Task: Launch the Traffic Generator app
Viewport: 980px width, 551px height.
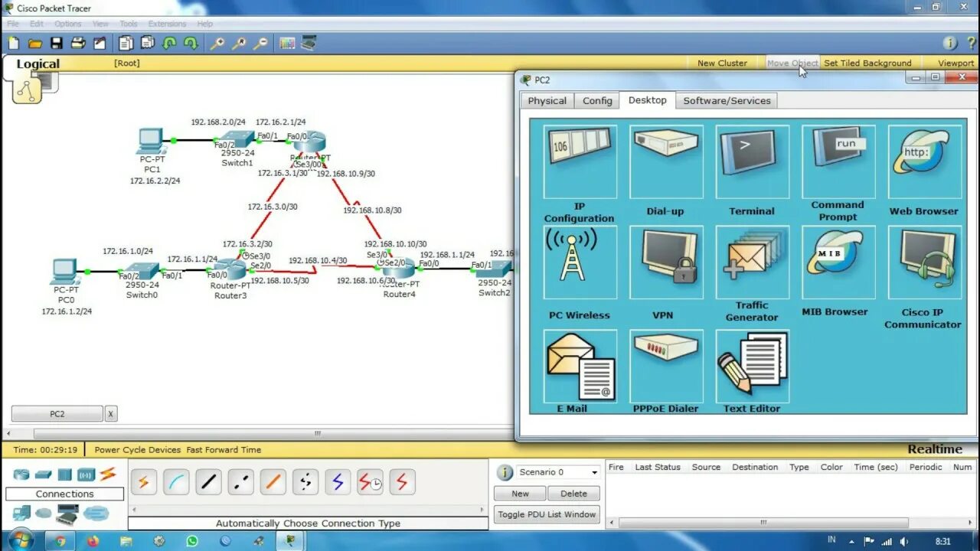Action: tap(752, 262)
